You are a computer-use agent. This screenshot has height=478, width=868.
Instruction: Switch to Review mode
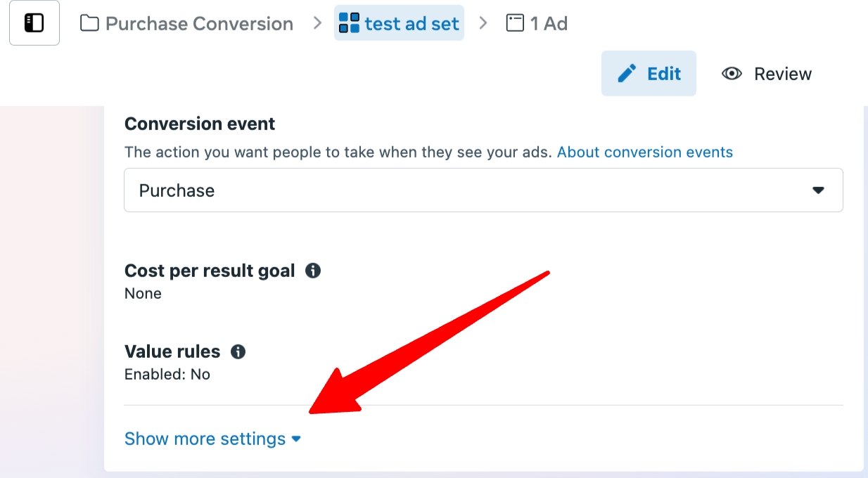tap(767, 74)
